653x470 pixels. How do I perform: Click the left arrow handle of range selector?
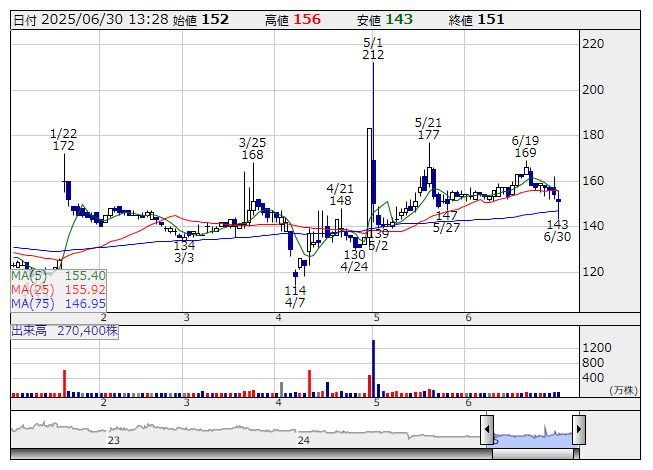coord(488,428)
